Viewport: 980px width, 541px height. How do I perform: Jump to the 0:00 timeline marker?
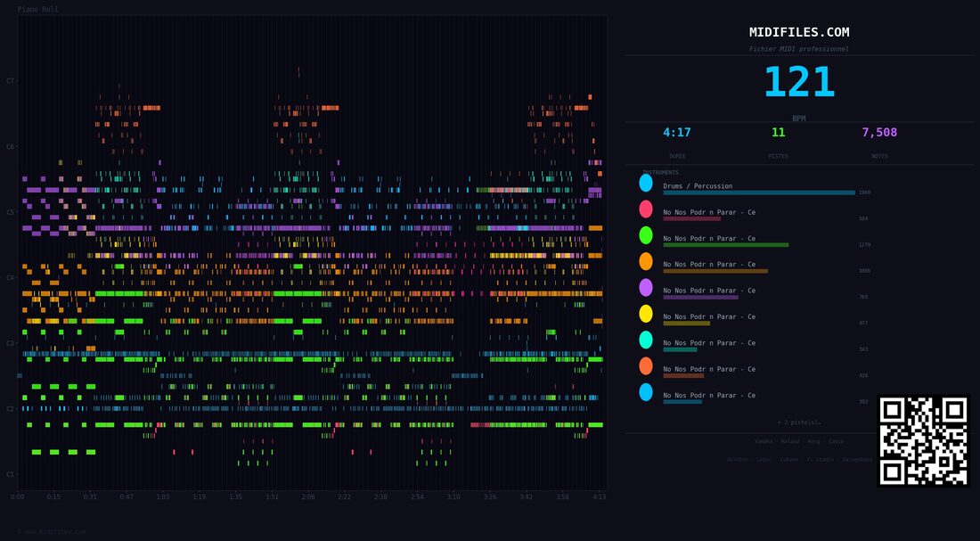tap(18, 496)
